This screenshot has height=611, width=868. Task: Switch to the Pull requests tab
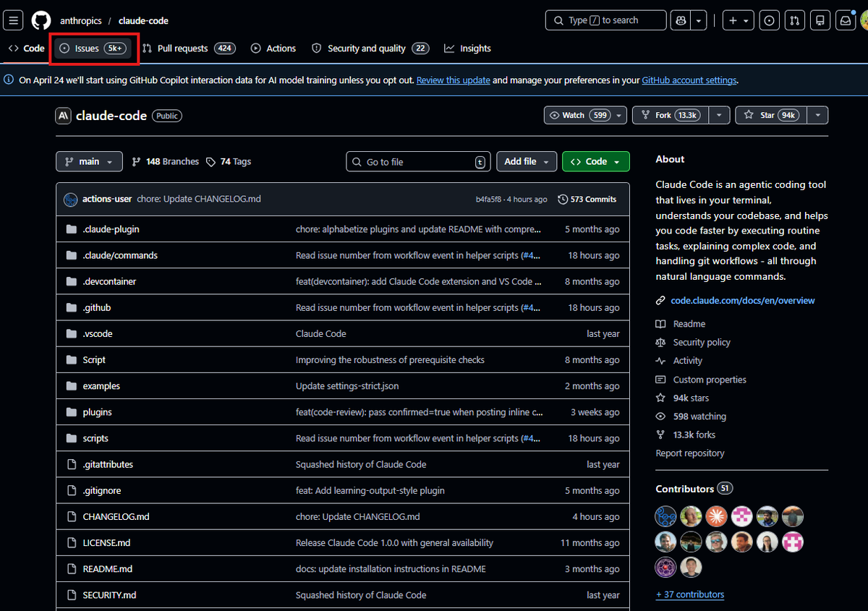(x=188, y=48)
